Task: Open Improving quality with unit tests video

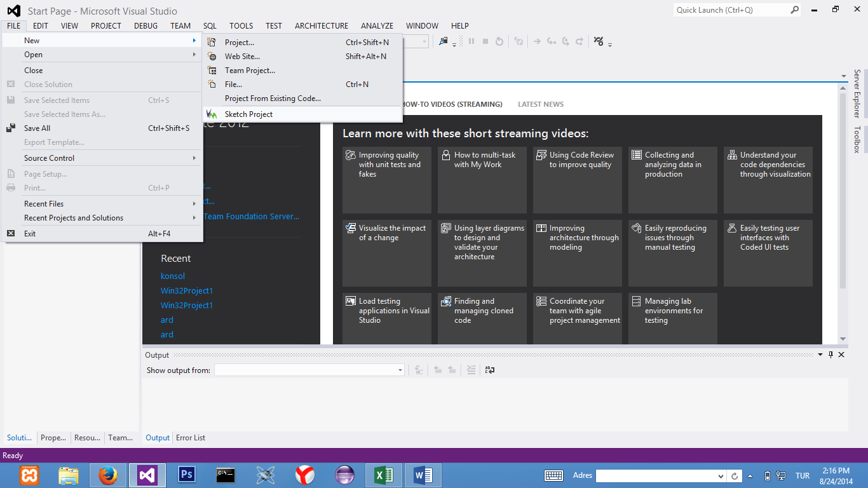Action: (387, 180)
